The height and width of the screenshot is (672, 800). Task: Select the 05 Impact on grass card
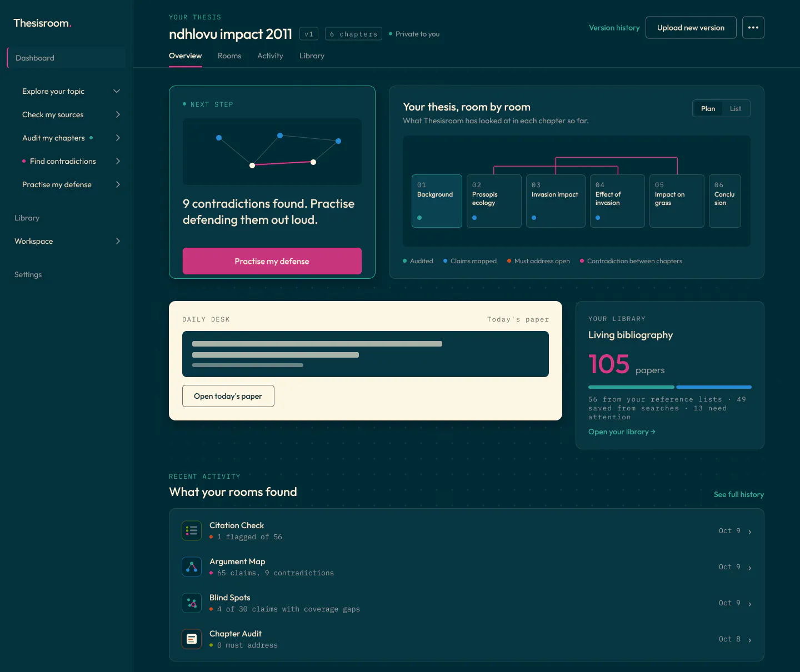click(677, 201)
